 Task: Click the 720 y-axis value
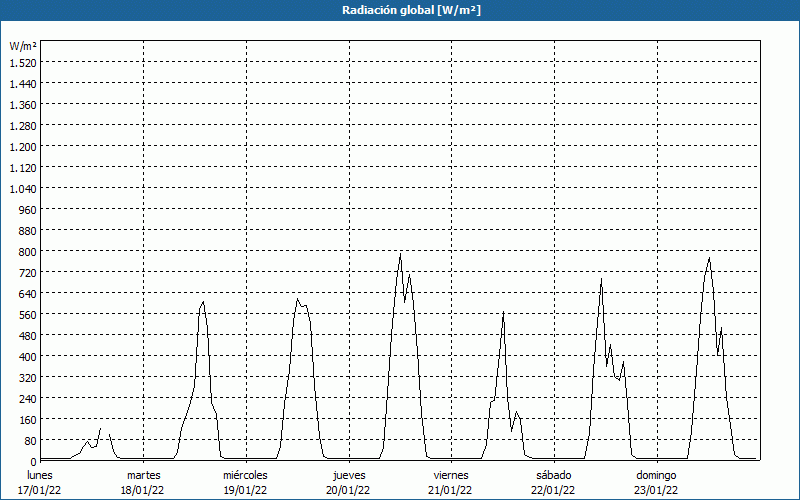tap(28, 273)
